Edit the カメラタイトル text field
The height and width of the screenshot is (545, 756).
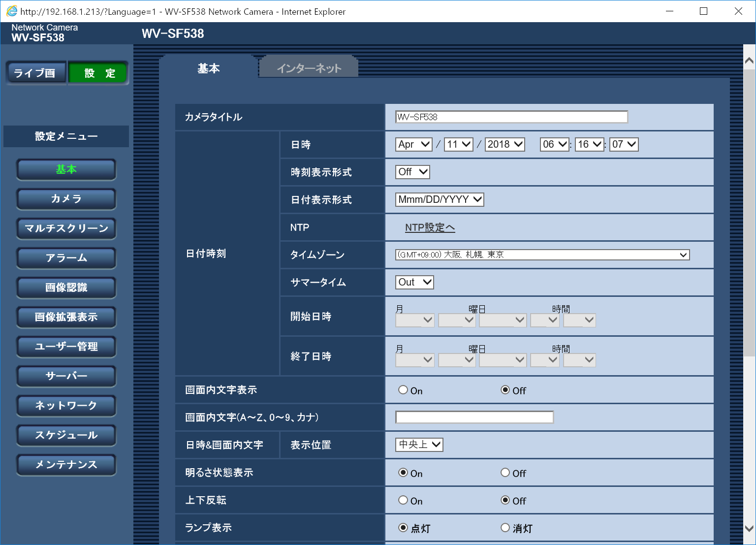[511, 117]
